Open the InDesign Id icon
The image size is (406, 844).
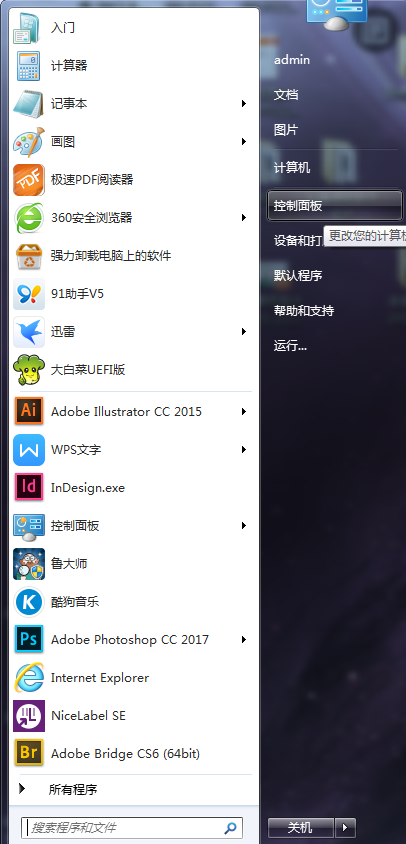click(29, 488)
